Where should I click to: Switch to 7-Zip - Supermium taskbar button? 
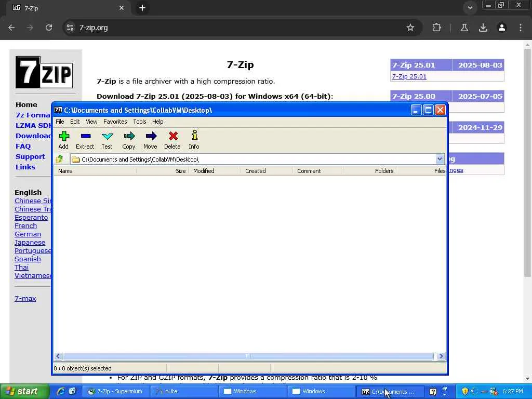(115, 391)
